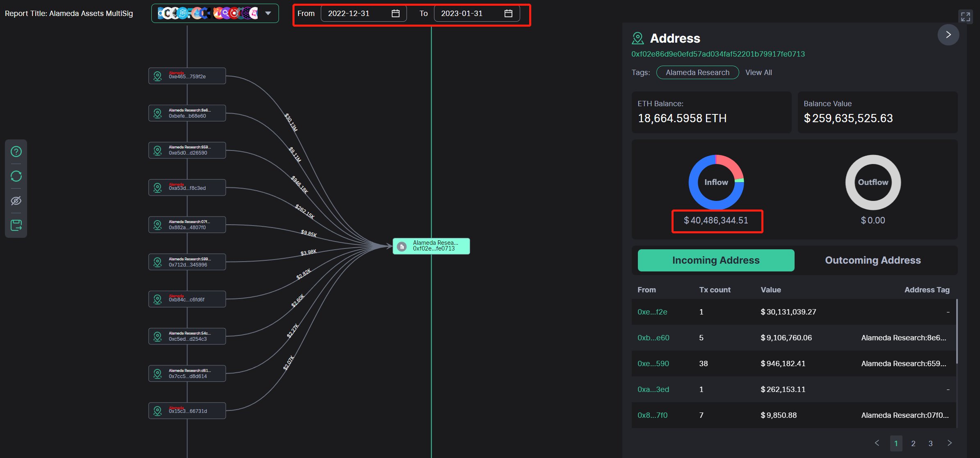Open the chain selector dropdown arrow
This screenshot has height=458, width=980.
click(268, 14)
